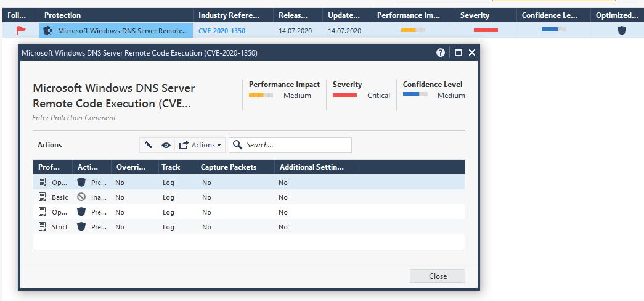Sort by the Optimized column header
This screenshot has width=644, height=301.
coord(617,15)
